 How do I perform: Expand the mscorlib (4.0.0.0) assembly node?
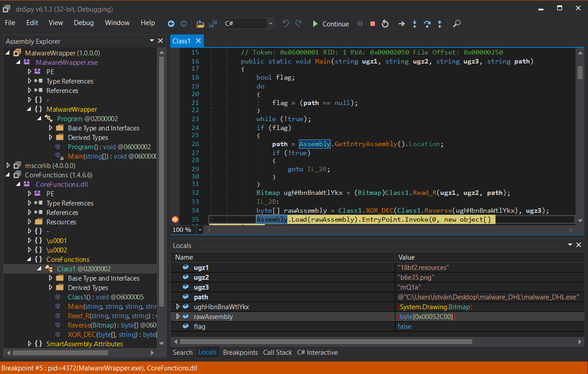[8, 166]
